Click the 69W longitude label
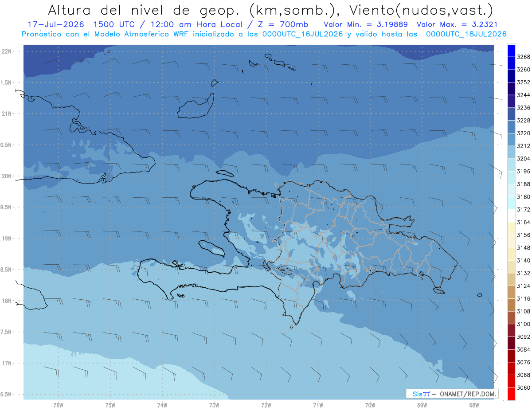532x411 pixels. [x=422, y=405]
